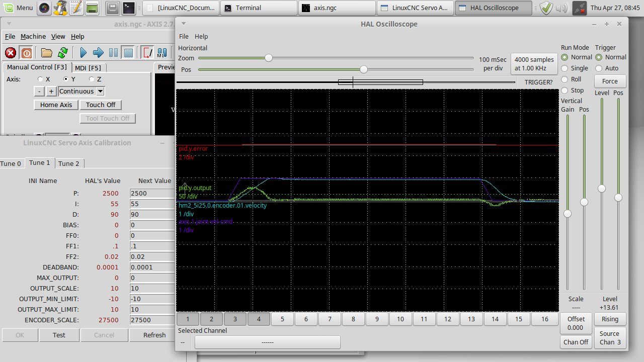Adjust the Trigger Level slider
Image resolution: width=644 pixels, height=362 pixels.
(x=601, y=189)
